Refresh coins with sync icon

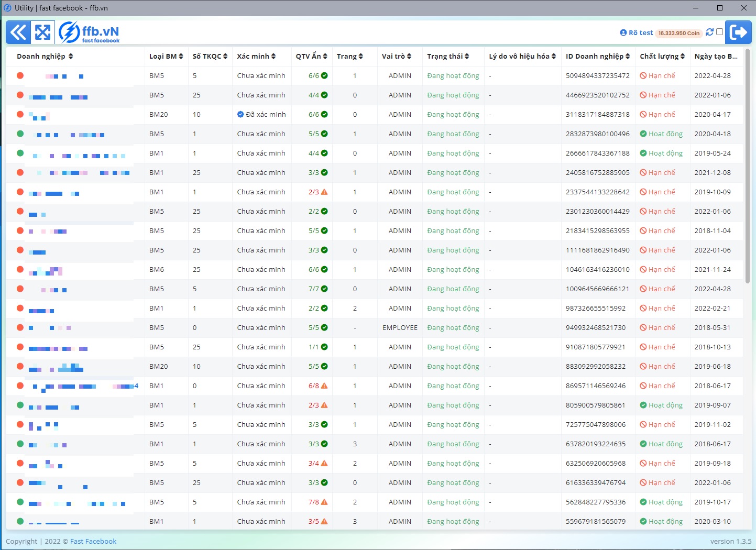[x=710, y=32]
